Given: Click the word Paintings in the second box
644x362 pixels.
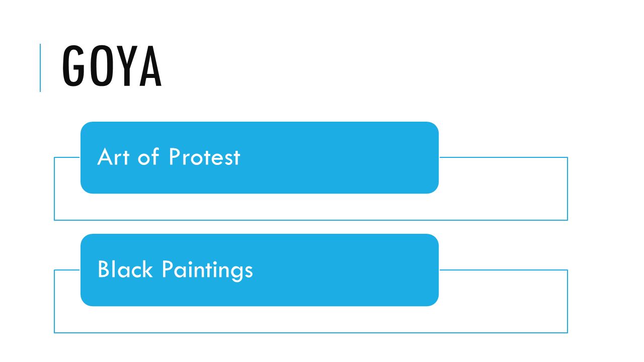Looking at the screenshot, I should click(x=207, y=270).
